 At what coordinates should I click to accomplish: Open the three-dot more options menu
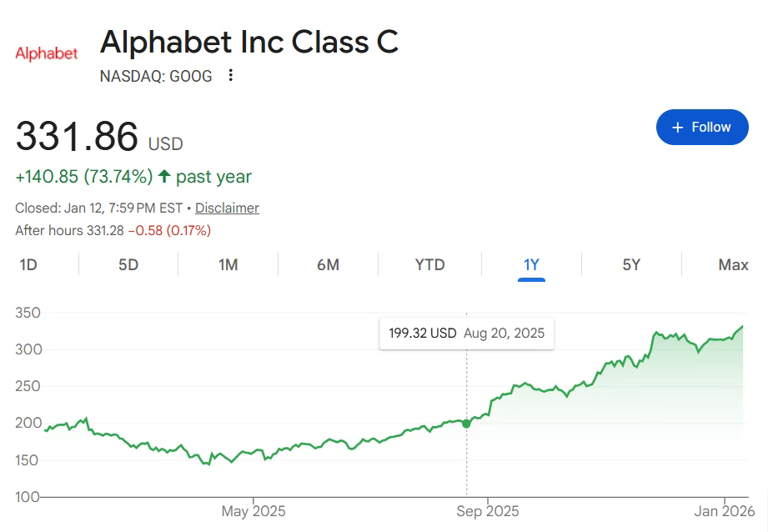click(x=231, y=76)
